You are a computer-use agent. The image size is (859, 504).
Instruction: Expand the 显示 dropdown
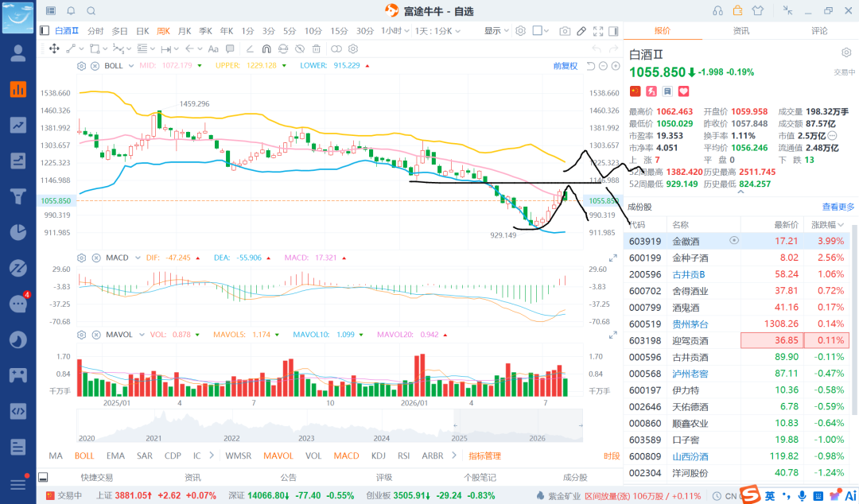coord(496,31)
